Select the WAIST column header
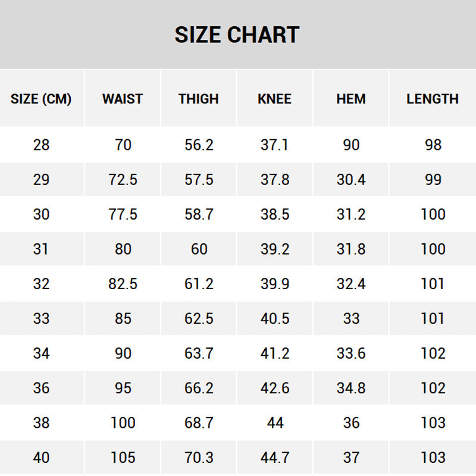Viewport: 476px width, 476px height. tap(123, 99)
